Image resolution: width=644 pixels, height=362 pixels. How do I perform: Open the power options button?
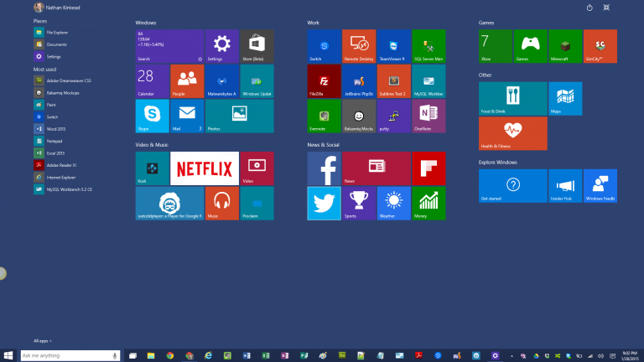point(589,8)
